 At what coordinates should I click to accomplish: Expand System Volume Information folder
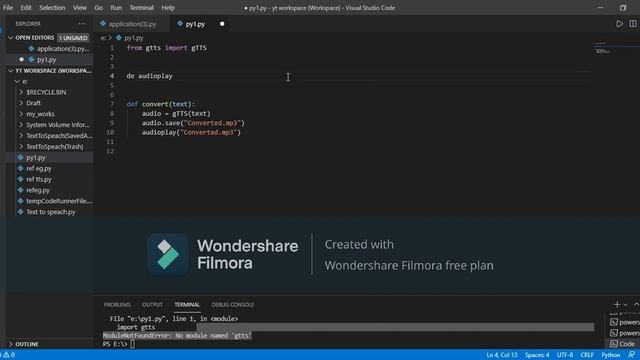coord(22,125)
